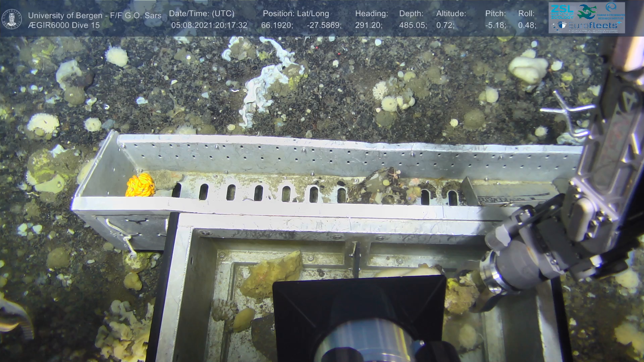Click the latitude value 66.1920

pyautogui.click(x=277, y=25)
